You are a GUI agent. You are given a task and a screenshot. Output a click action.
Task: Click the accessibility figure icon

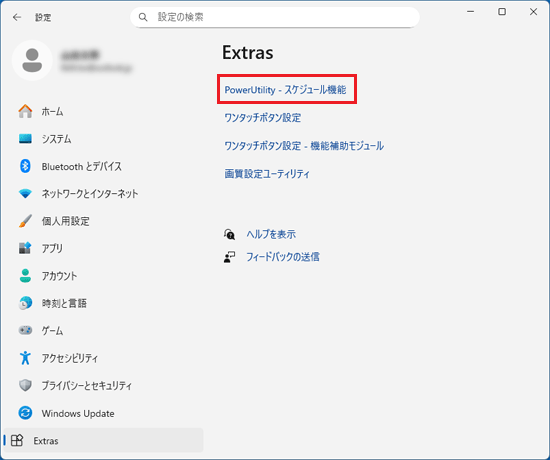[25, 358]
